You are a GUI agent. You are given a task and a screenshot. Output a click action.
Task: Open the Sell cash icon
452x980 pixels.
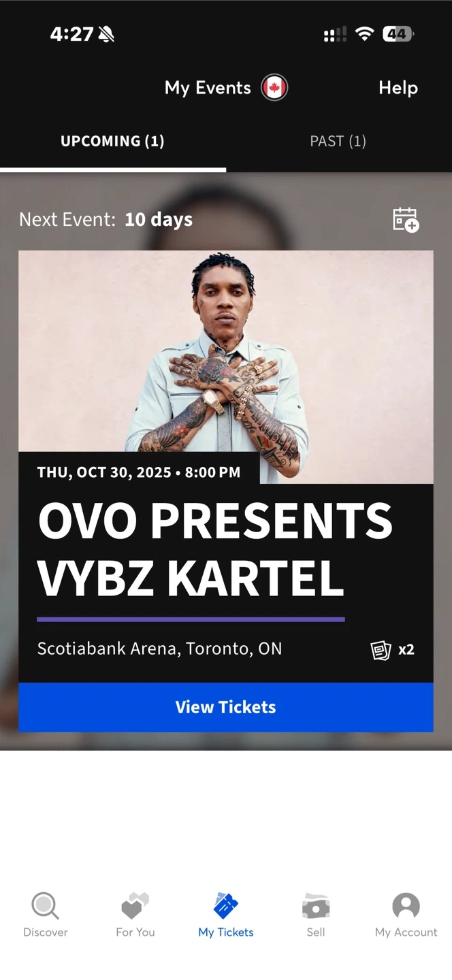[x=316, y=906]
